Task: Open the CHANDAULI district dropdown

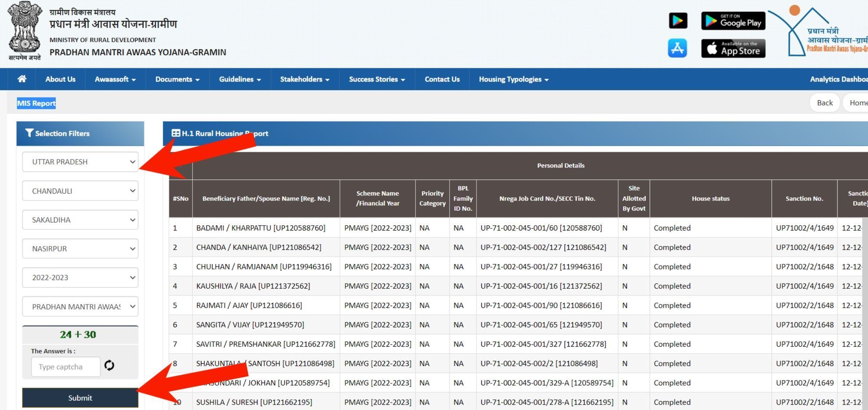Action: pos(80,190)
